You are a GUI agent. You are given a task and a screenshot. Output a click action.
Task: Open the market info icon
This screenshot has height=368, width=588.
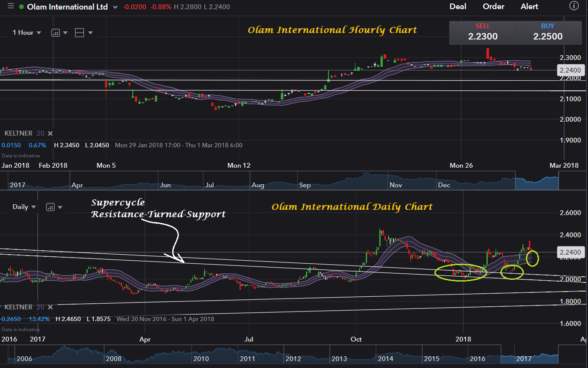click(x=574, y=6)
